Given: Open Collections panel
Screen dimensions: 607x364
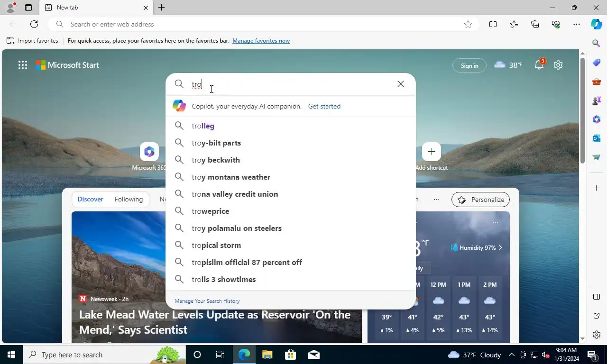Looking at the screenshot, I should (535, 24).
